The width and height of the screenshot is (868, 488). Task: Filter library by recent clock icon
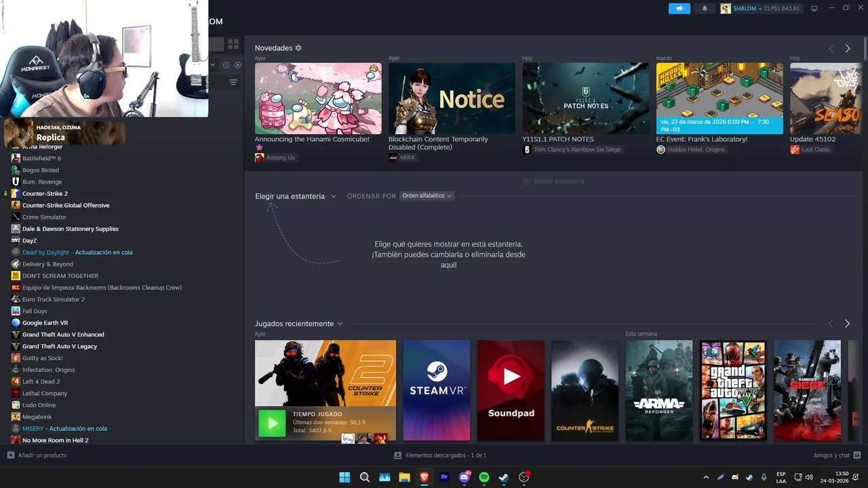pyautogui.click(x=226, y=65)
